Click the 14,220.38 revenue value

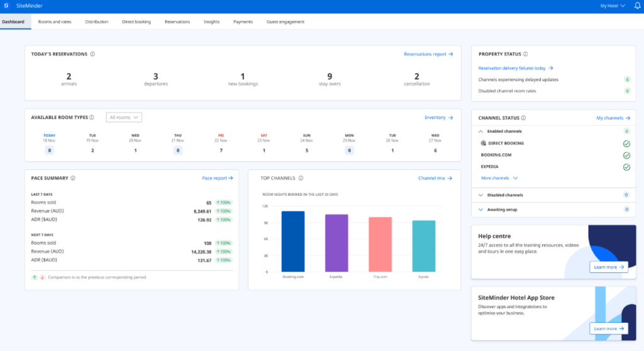coord(201,252)
